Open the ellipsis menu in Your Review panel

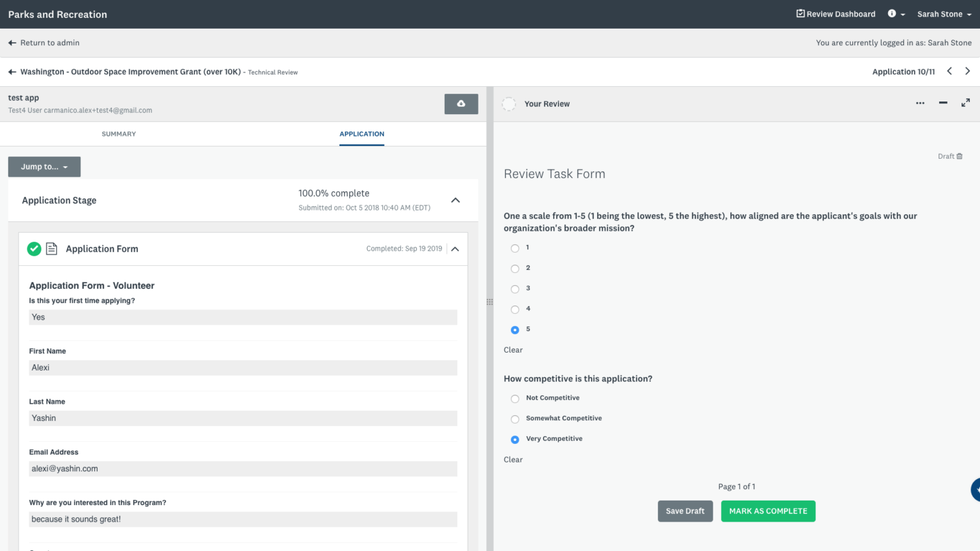(x=919, y=103)
